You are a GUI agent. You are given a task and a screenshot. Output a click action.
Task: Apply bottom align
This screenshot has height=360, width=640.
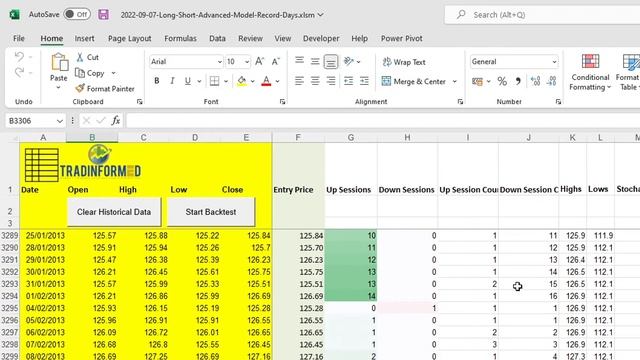click(x=331, y=62)
